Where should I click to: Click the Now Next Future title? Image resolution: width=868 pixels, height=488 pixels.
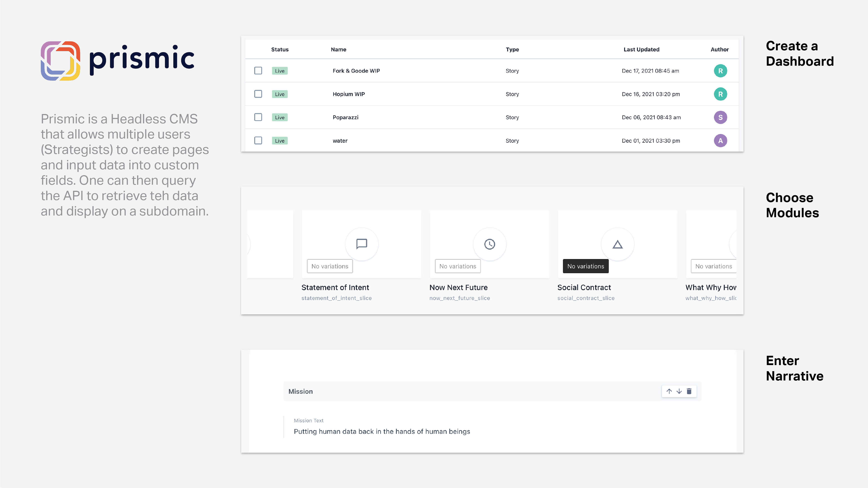[x=459, y=287]
